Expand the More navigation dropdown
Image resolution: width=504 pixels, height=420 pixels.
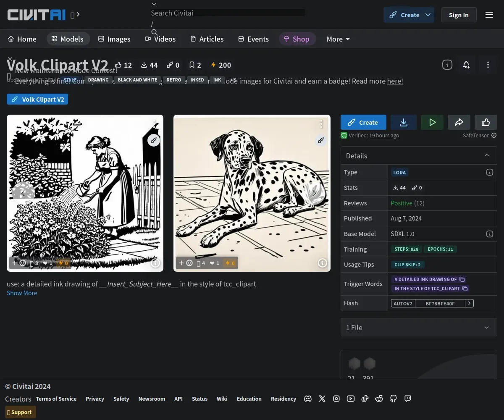tap(338, 39)
